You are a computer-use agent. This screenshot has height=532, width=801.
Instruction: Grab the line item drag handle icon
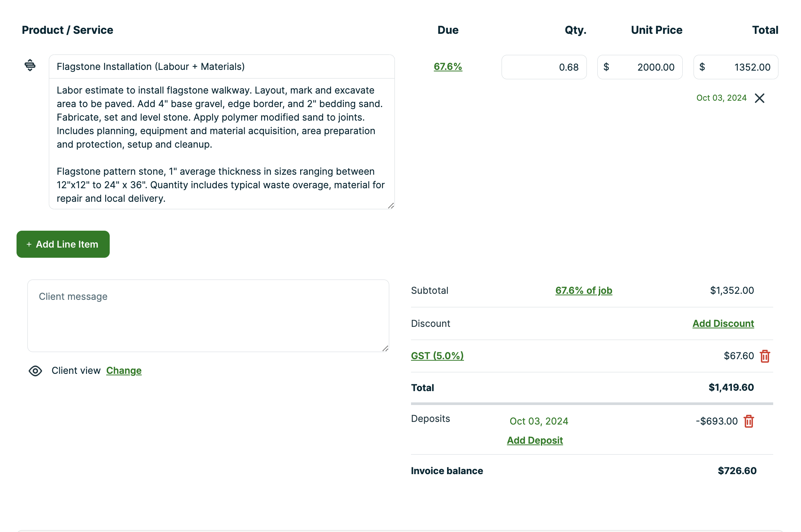(x=30, y=65)
